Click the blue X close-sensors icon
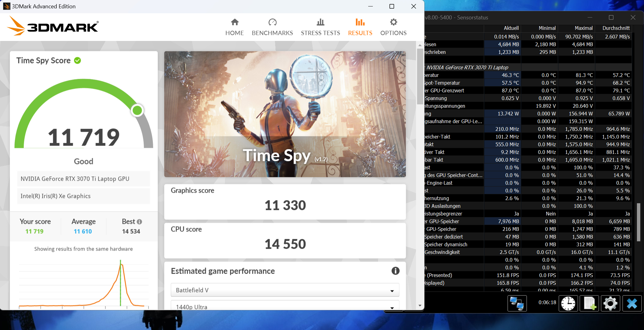Screen dimensions: 644x330 click(x=632, y=304)
